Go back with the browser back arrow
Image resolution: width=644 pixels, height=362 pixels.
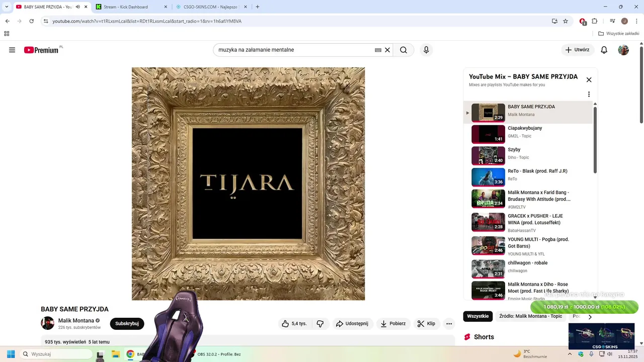(7, 21)
